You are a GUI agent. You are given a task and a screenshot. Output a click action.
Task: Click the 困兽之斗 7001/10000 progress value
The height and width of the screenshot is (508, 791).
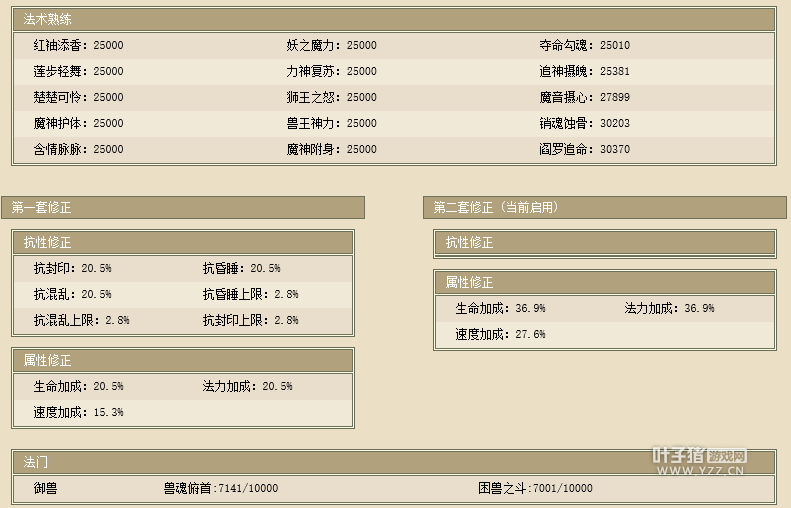tap(535, 489)
